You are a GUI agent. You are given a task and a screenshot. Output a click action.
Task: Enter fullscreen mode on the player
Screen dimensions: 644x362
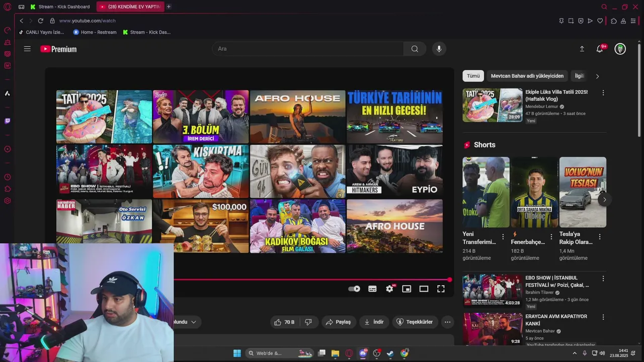pyautogui.click(x=441, y=289)
